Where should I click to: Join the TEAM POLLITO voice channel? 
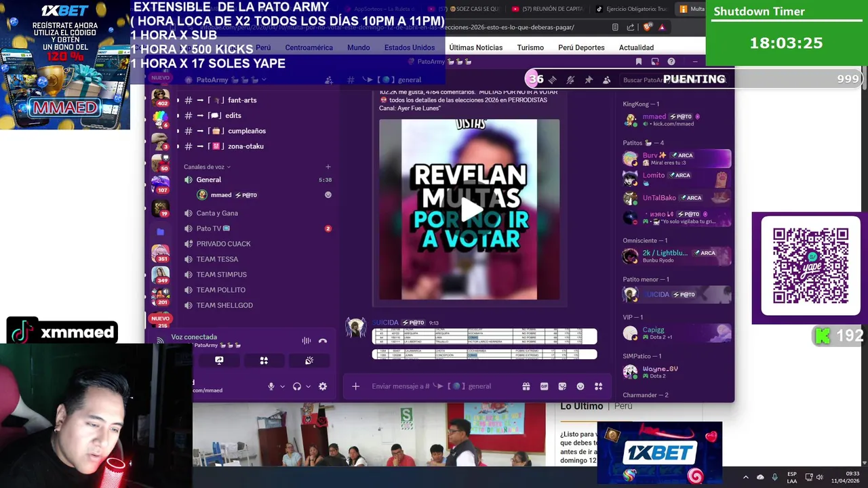(258, 290)
